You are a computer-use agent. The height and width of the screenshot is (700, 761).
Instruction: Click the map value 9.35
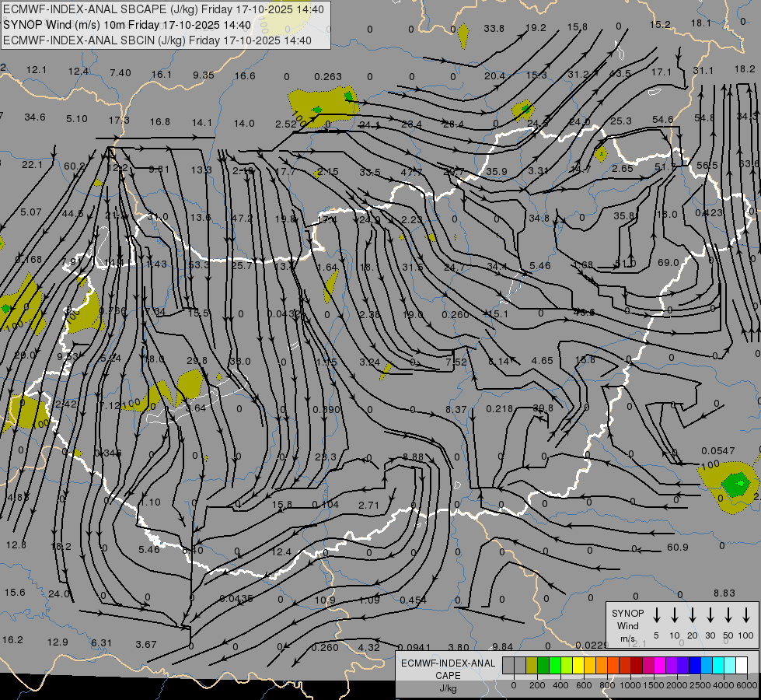pos(204,75)
